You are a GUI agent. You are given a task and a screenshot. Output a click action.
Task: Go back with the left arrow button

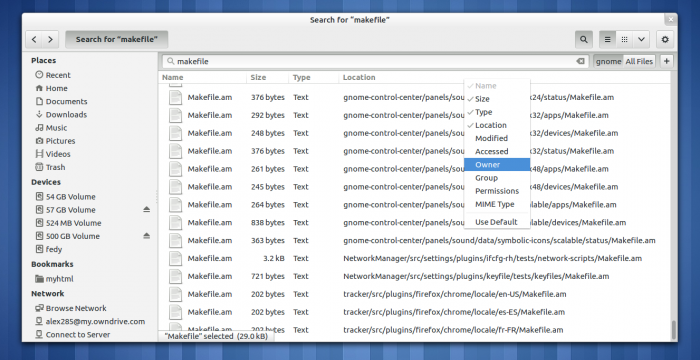coord(34,39)
